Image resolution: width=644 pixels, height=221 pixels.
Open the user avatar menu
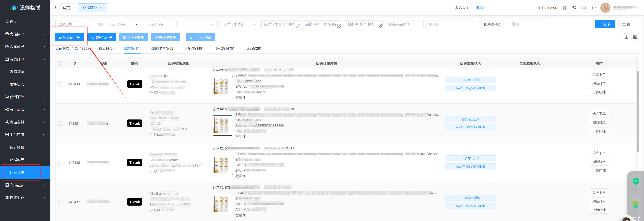605,8
